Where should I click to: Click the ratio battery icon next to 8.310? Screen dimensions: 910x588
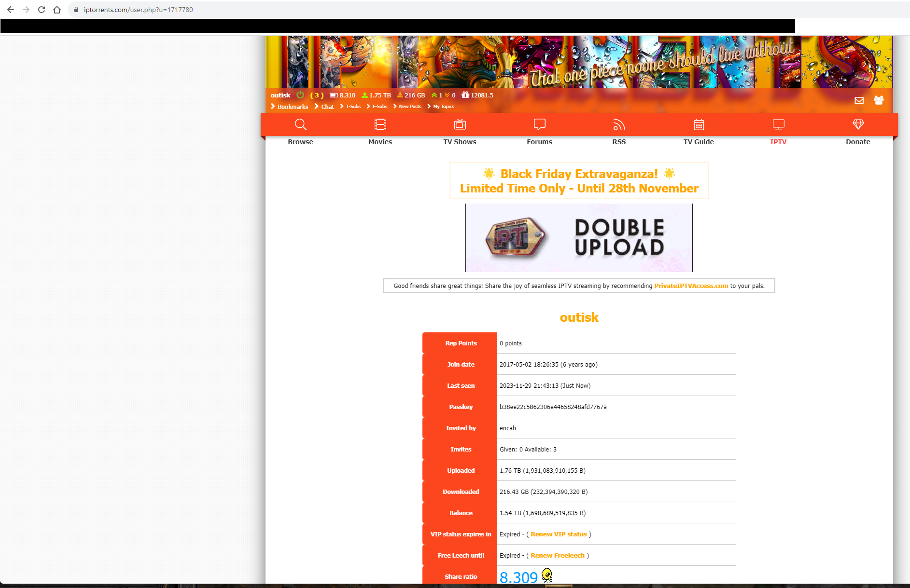click(x=334, y=95)
